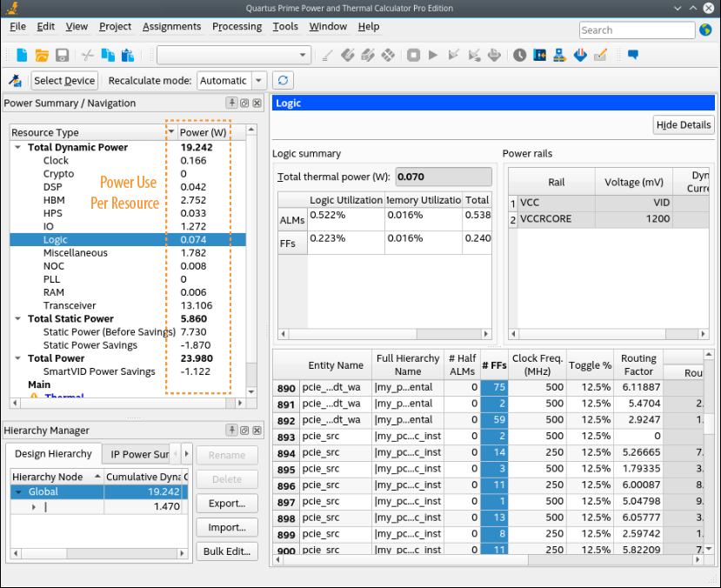Click the refresh recalculate icon
This screenshot has height=588, width=721.
coord(282,81)
